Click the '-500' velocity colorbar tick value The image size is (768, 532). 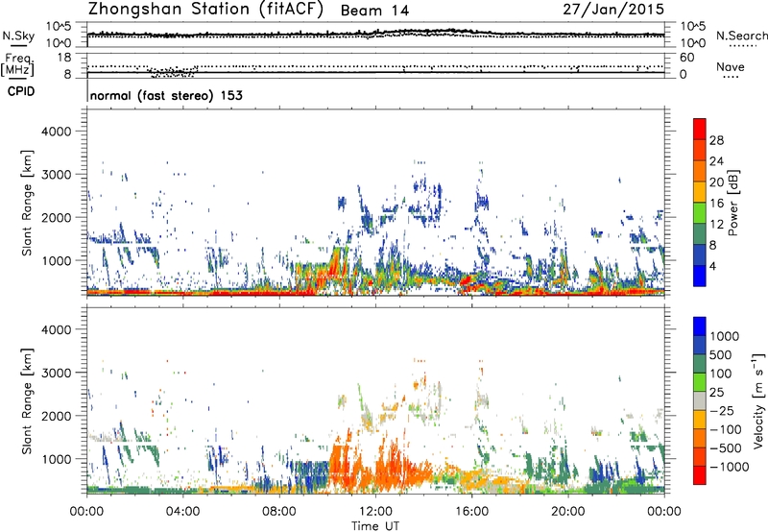[x=726, y=448]
